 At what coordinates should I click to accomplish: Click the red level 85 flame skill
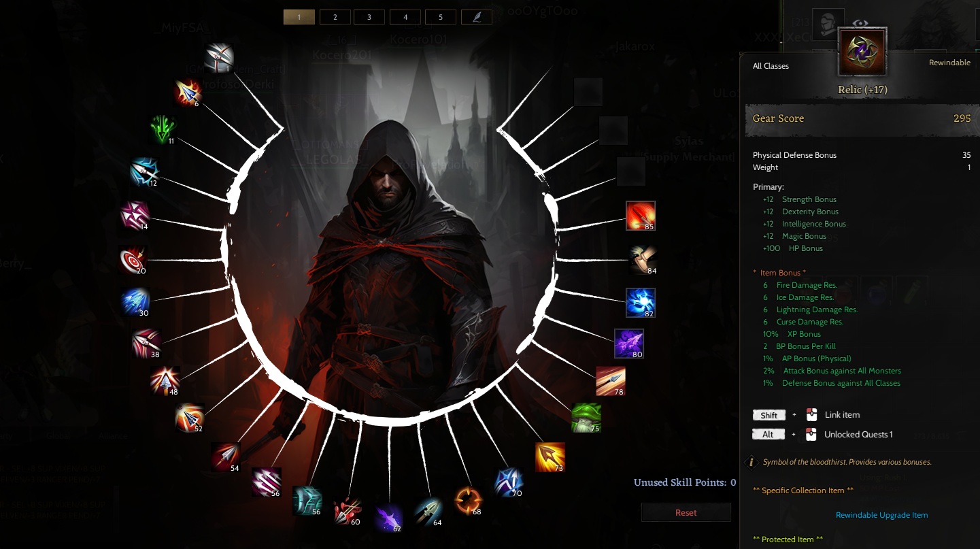click(x=641, y=216)
